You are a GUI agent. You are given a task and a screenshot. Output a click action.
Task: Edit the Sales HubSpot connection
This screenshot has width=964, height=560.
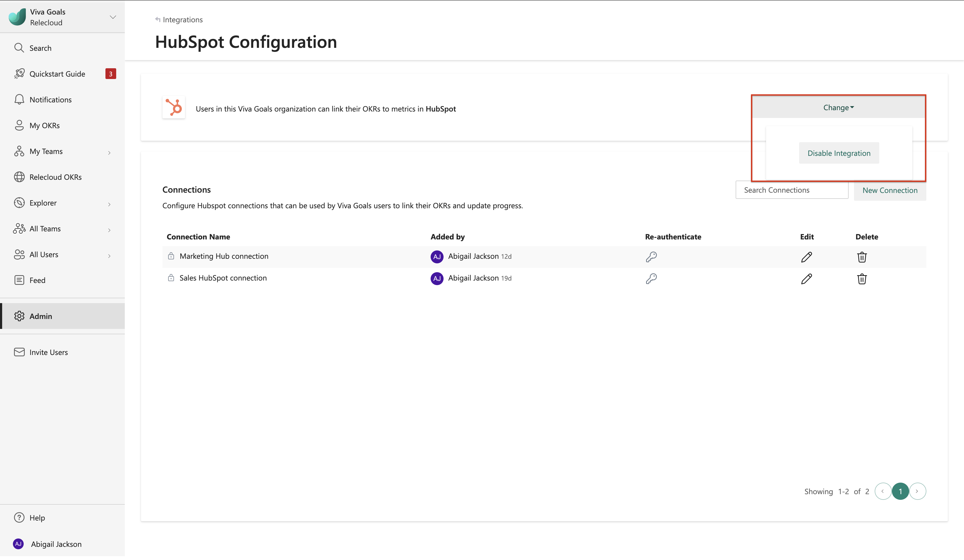(x=806, y=279)
